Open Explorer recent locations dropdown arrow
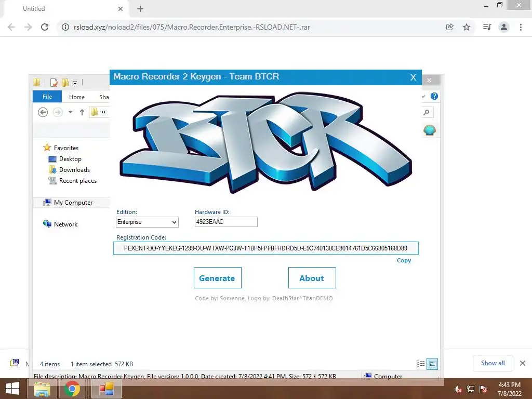 tap(70, 112)
